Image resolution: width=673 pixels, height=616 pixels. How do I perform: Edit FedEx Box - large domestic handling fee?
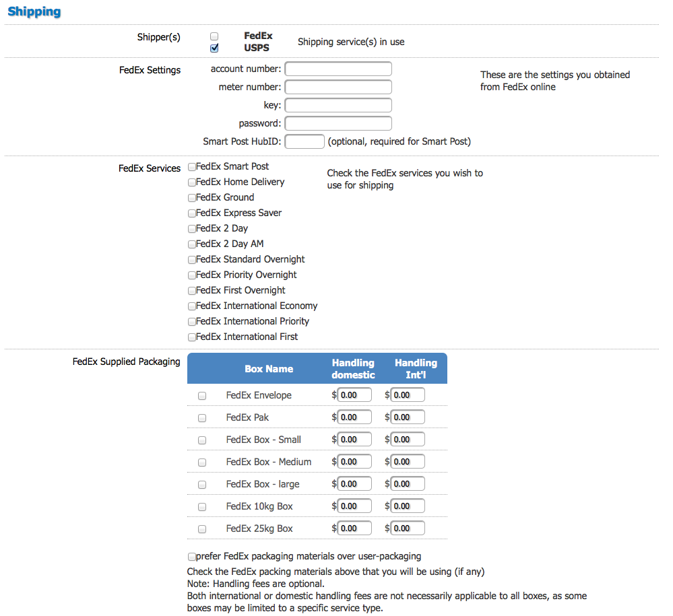pos(354,484)
